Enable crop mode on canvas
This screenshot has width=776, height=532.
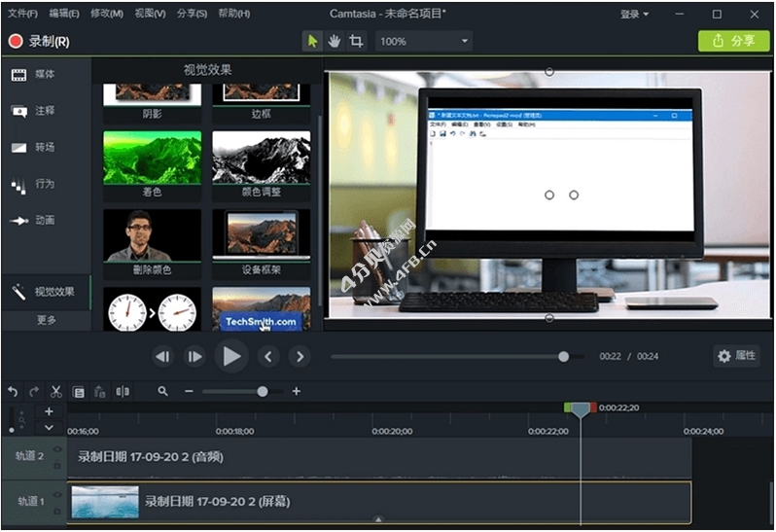click(356, 41)
